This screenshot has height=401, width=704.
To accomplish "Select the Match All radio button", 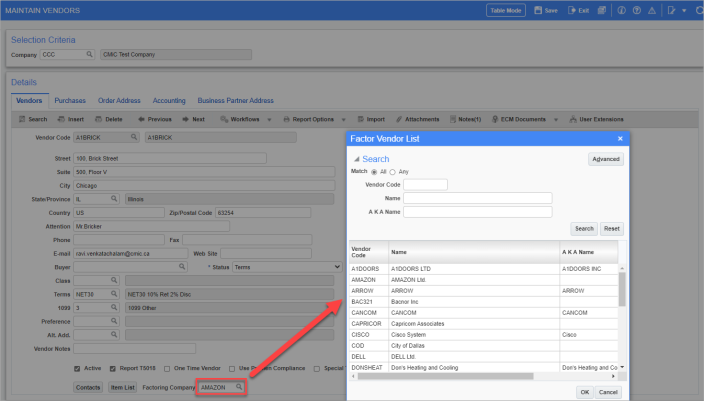I will pyautogui.click(x=374, y=172).
